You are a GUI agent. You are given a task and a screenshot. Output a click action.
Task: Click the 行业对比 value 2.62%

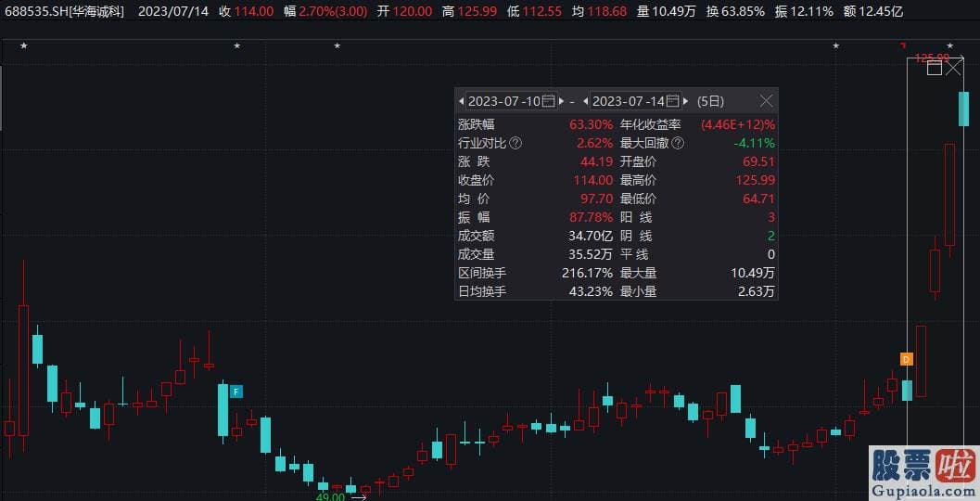(x=594, y=143)
